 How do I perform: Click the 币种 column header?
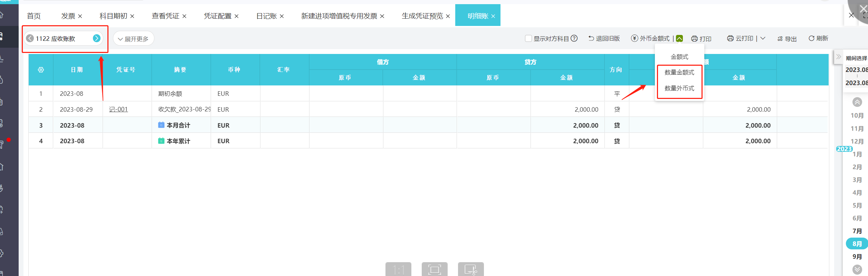(235, 70)
